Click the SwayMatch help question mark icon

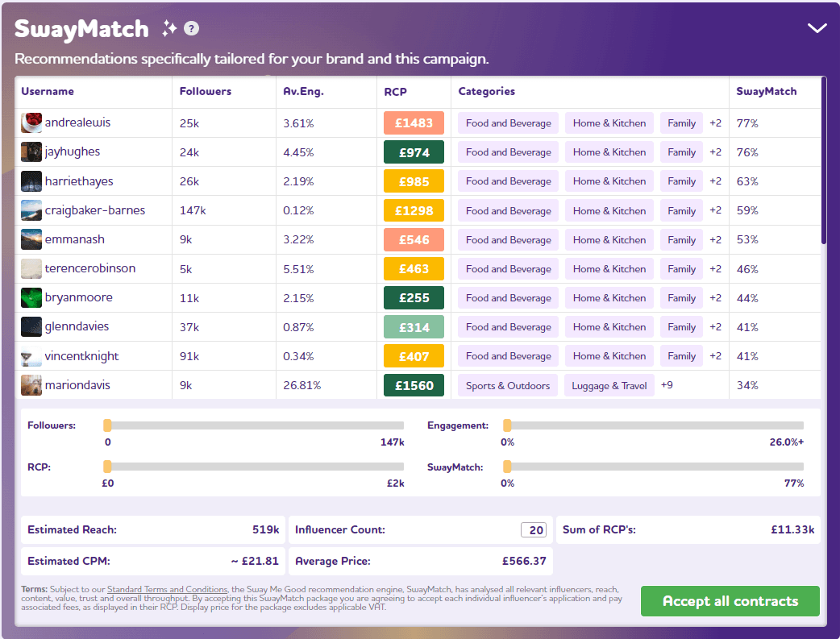point(191,28)
